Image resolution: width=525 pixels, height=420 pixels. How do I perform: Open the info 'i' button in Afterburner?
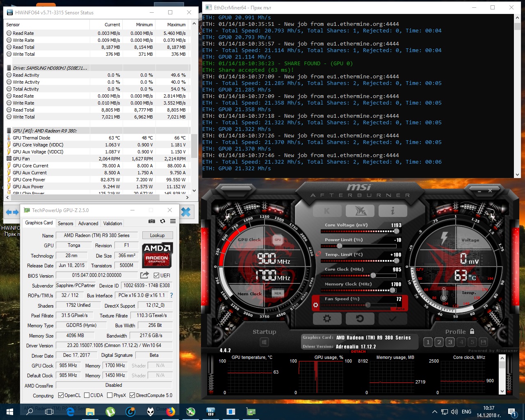click(393, 211)
